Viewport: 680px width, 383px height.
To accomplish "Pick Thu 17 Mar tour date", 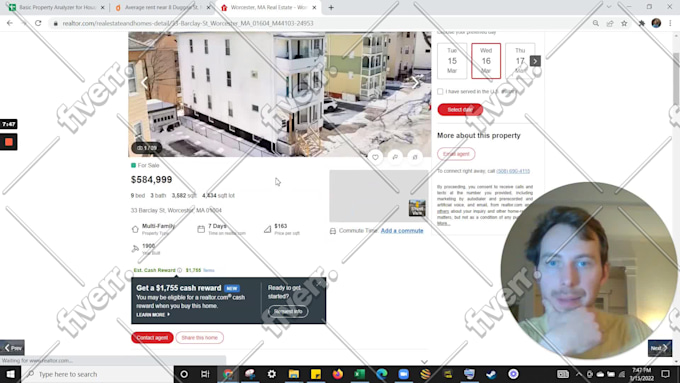I will click(520, 61).
